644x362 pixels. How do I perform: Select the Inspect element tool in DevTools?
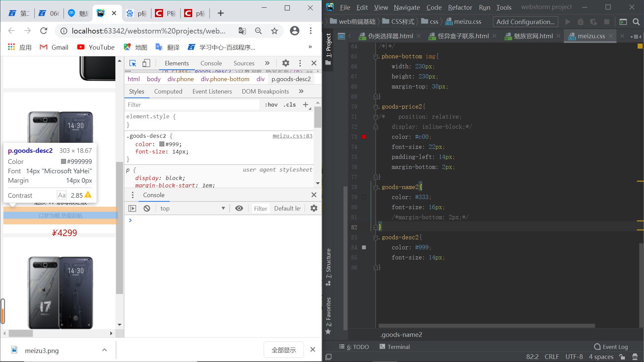132,63
